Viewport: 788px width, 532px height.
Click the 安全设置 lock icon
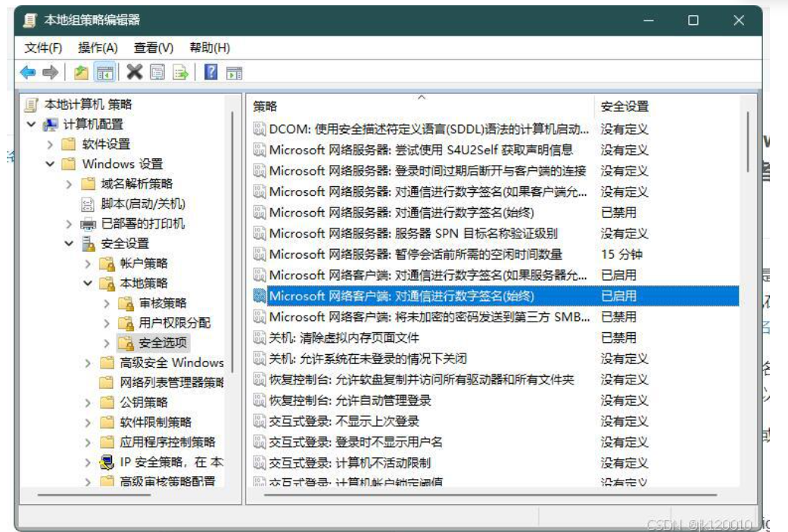click(89, 243)
